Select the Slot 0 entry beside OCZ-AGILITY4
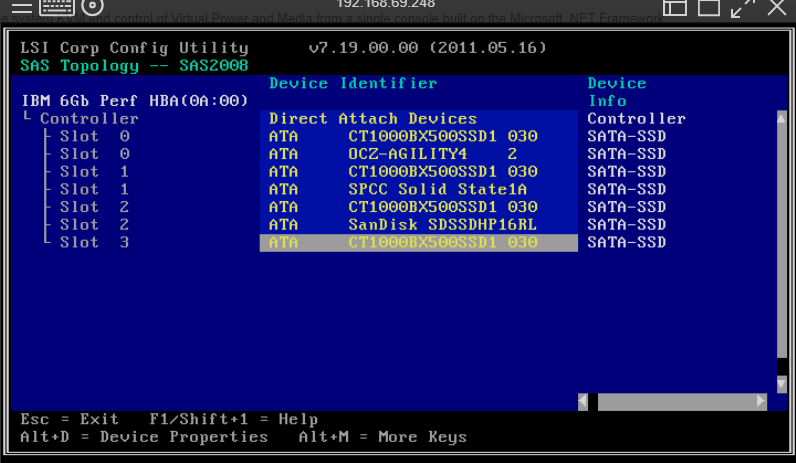This screenshot has width=796, height=463. pyautogui.click(x=94, y=154)
